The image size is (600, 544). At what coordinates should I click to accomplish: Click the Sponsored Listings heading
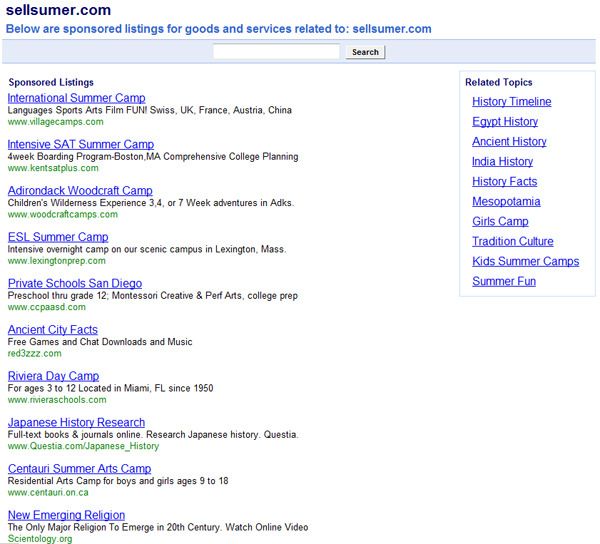tap(51, 82)
